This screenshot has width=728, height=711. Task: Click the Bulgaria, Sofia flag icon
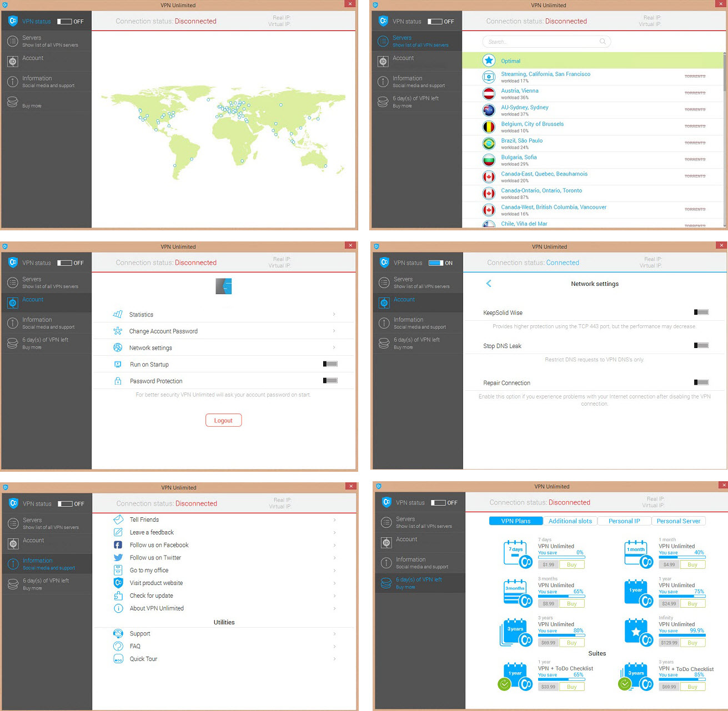pyautogui.click(x=489, y=160)
